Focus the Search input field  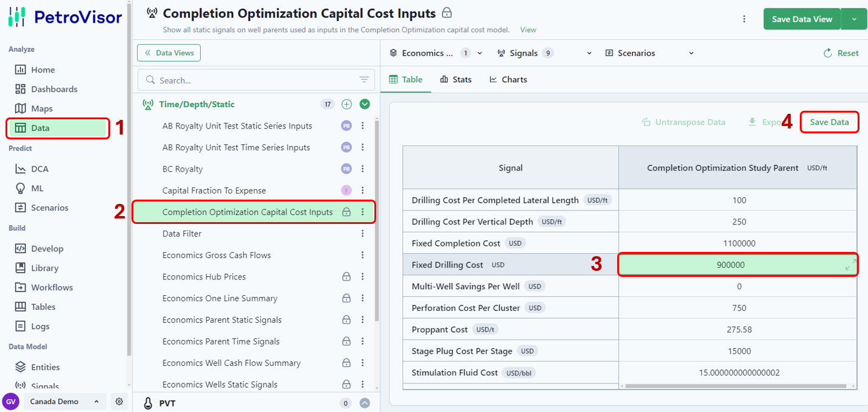256,80
